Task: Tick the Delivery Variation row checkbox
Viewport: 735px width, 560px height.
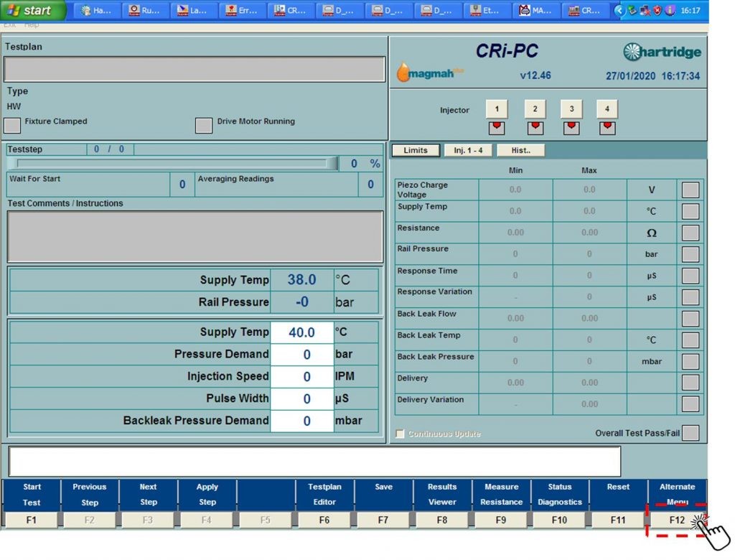Action: [x=690, y=403]
